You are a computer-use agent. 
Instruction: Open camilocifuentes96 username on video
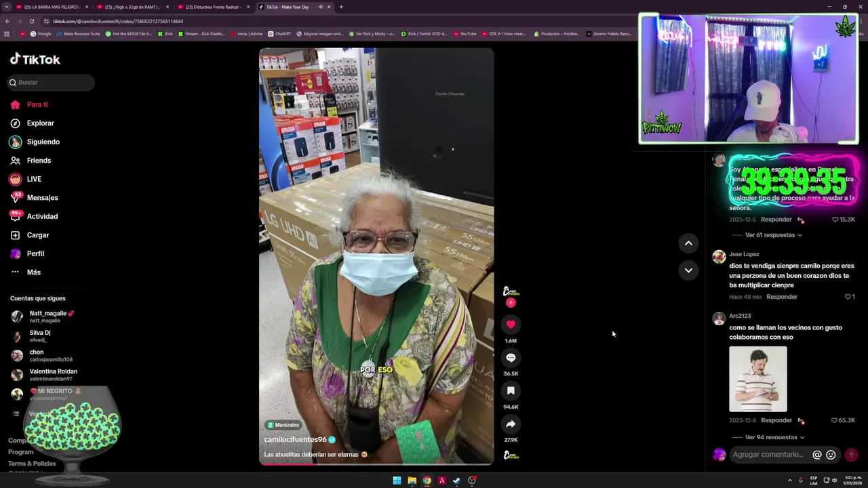(296, 440)
